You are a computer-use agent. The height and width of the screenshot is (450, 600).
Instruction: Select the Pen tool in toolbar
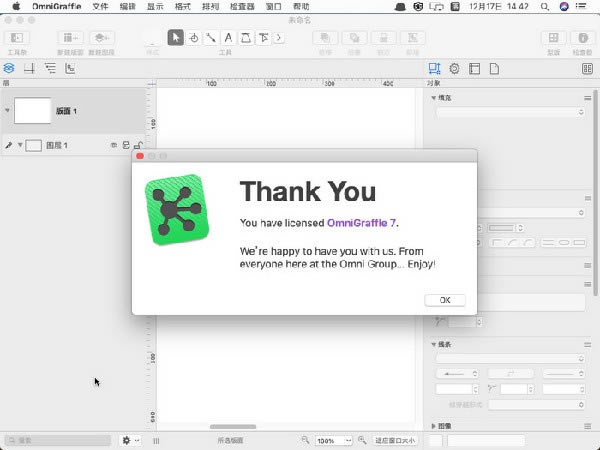click(x=246, y=38)
